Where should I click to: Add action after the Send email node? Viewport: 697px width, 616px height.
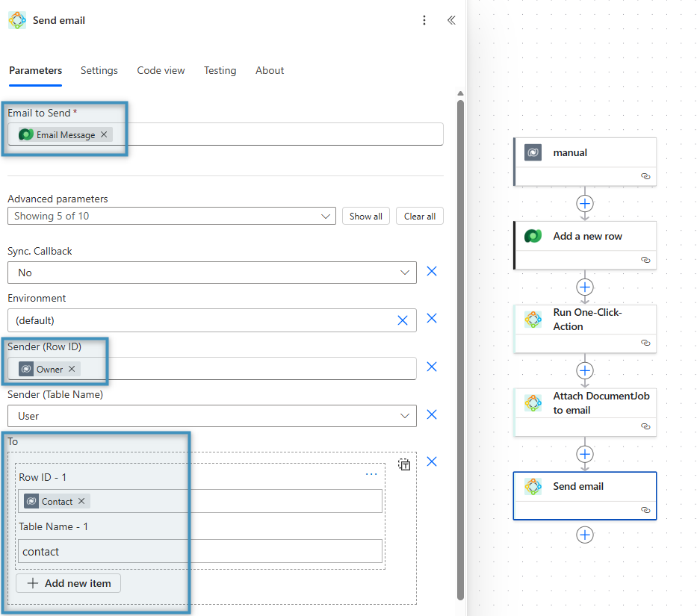[x=585, y=535]
